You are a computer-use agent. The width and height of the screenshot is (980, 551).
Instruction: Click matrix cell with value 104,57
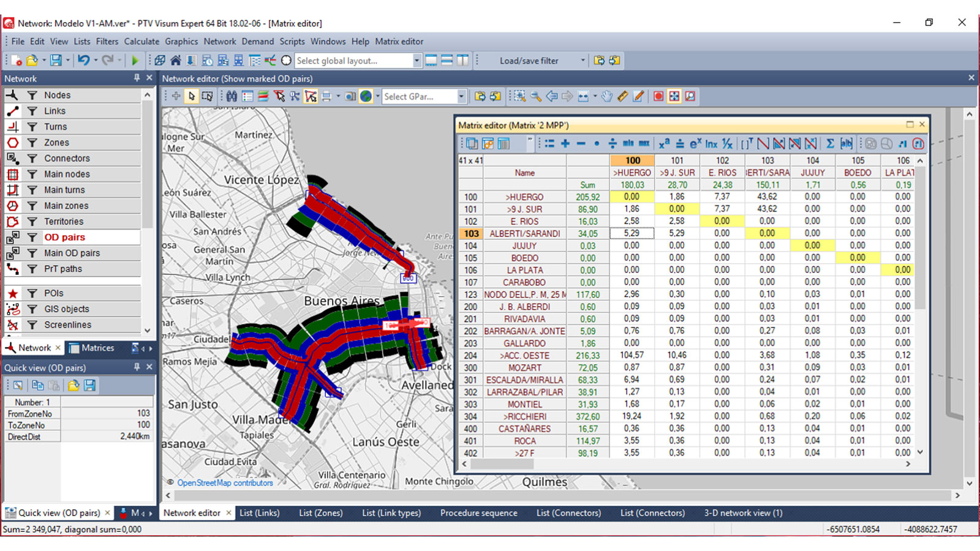coord(631,355)
